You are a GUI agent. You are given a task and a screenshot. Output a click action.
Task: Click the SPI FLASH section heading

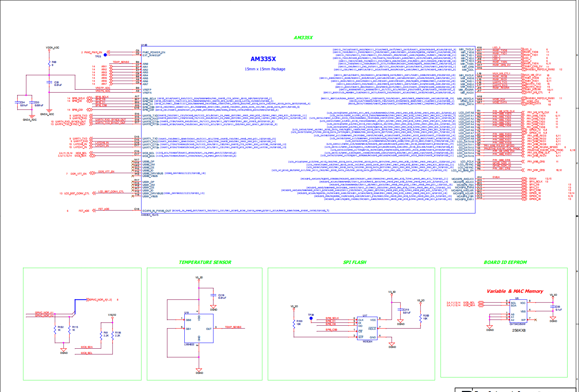[355, 262]
